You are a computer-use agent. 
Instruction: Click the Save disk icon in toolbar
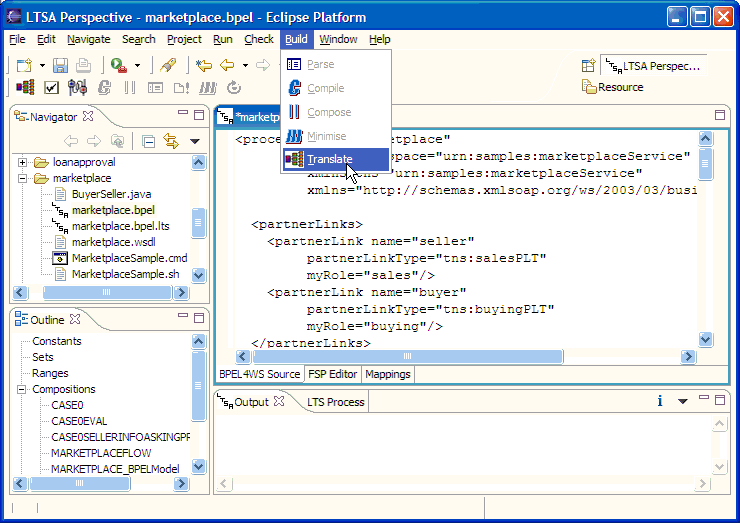click(60, 65)
